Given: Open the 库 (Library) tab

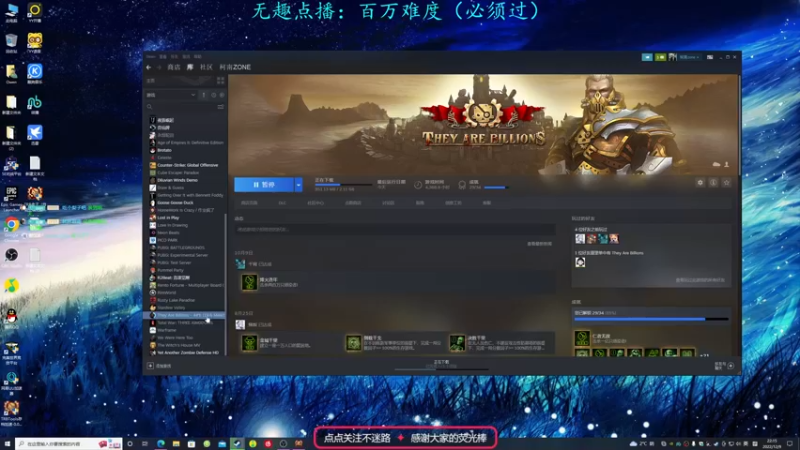Looking at the screenshot, I should (x=190, y=67).
